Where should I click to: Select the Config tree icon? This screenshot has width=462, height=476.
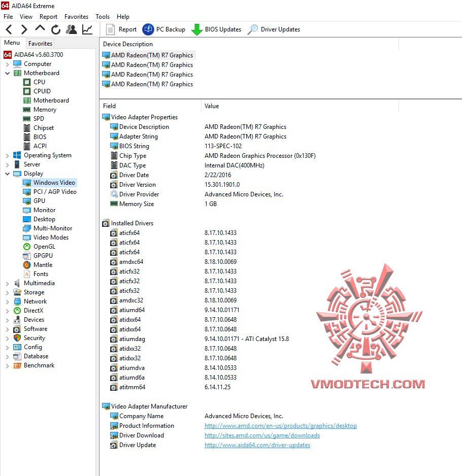click(17, 347)
